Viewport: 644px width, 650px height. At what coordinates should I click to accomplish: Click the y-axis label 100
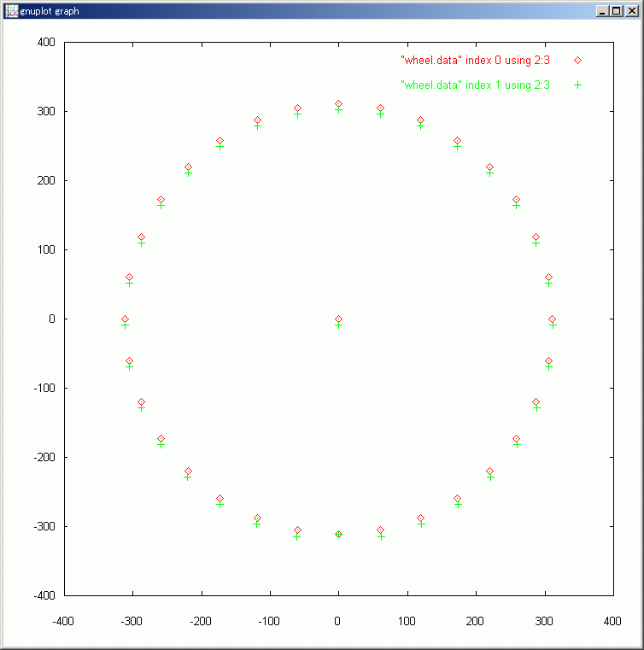(x=46, y=250)
